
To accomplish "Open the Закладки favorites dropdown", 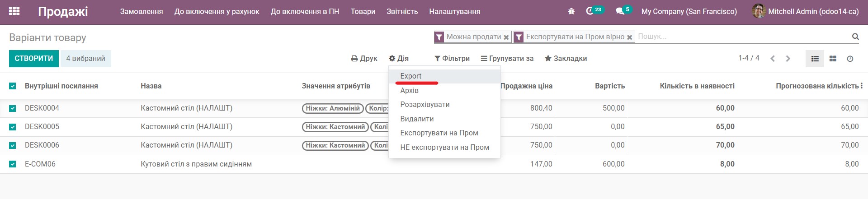I will (566, 59).
